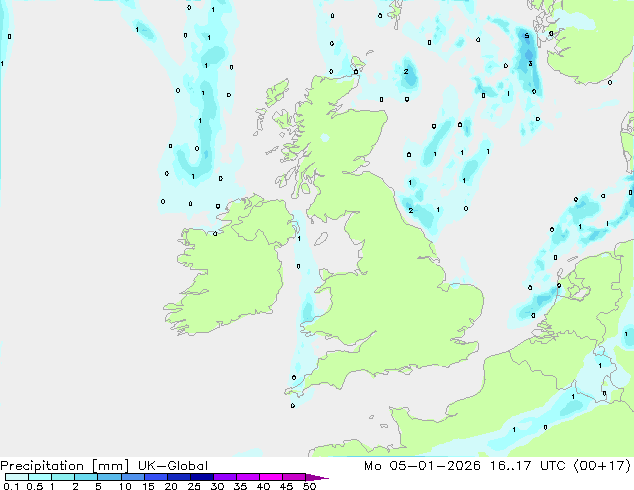Viewport: 634px width, 490px height.
Task: Click the 40–45 mm magenta legend swatch
Action: (271, 477)
